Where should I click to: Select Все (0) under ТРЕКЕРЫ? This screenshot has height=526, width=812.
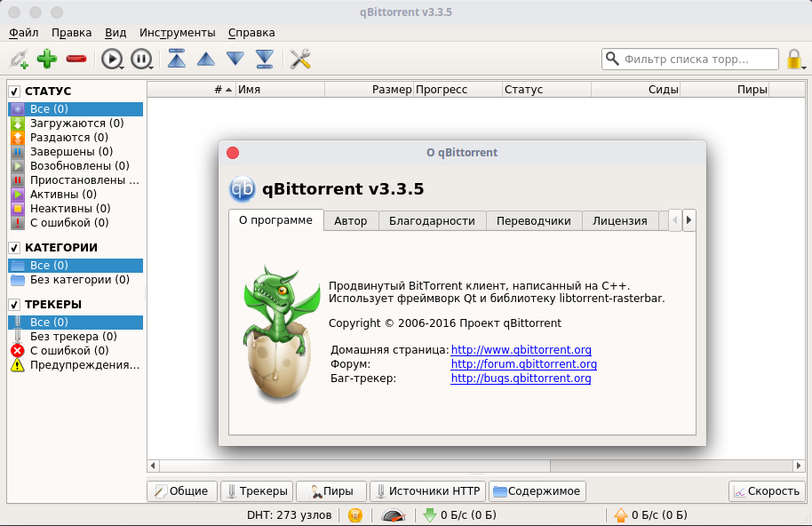[x=76, y=322]
